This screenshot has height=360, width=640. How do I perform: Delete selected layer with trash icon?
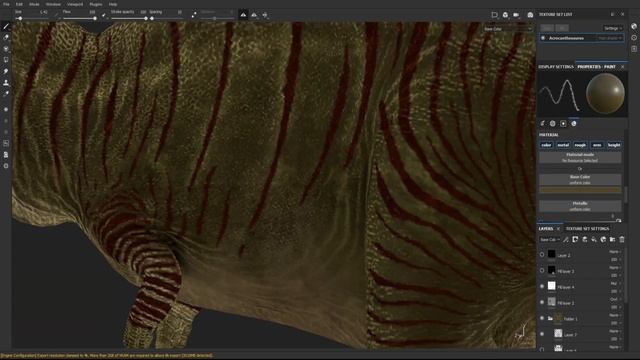click(x=622, y=240)
